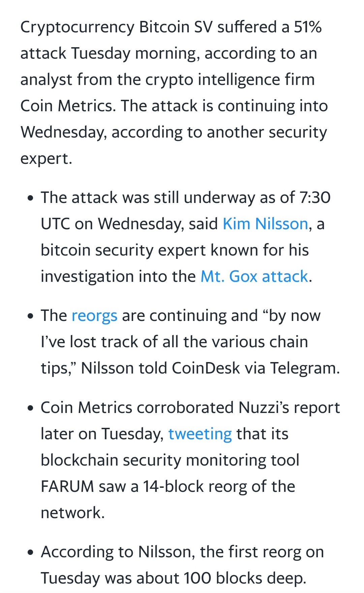Image resolution: width=364 pixels, height=593 pixels.
Task: Tap the text '100 blocks deep'
Action: [245, 579]
